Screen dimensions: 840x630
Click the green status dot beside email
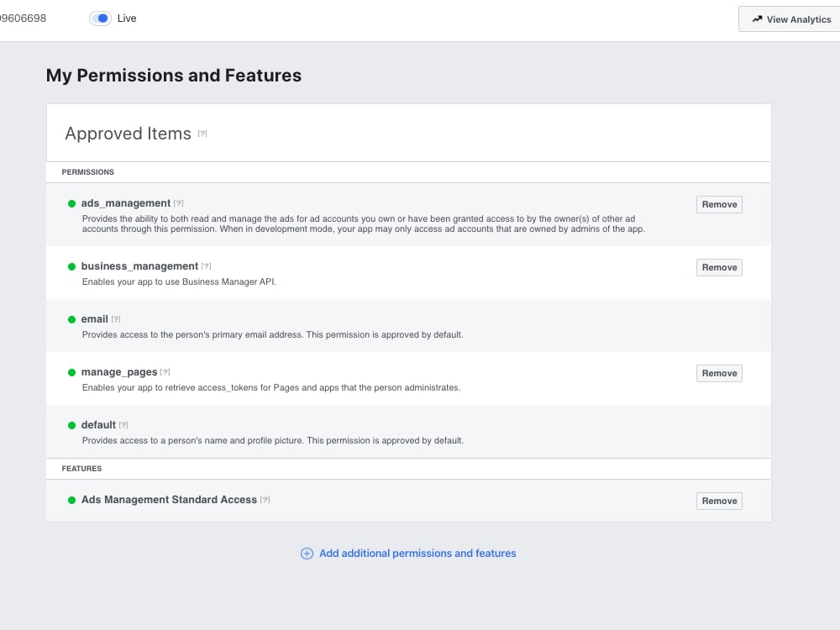pyautogui.click(x=71, y=318)
